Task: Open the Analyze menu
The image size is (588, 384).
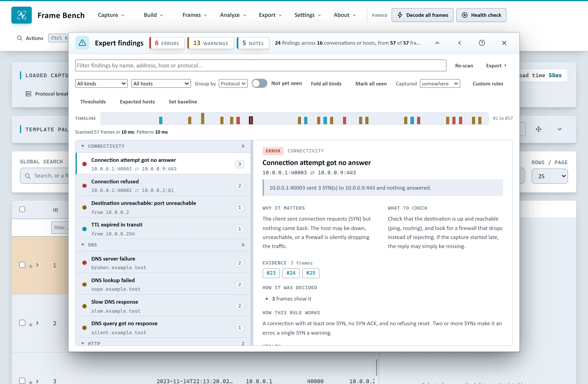Action: (233, 15)
